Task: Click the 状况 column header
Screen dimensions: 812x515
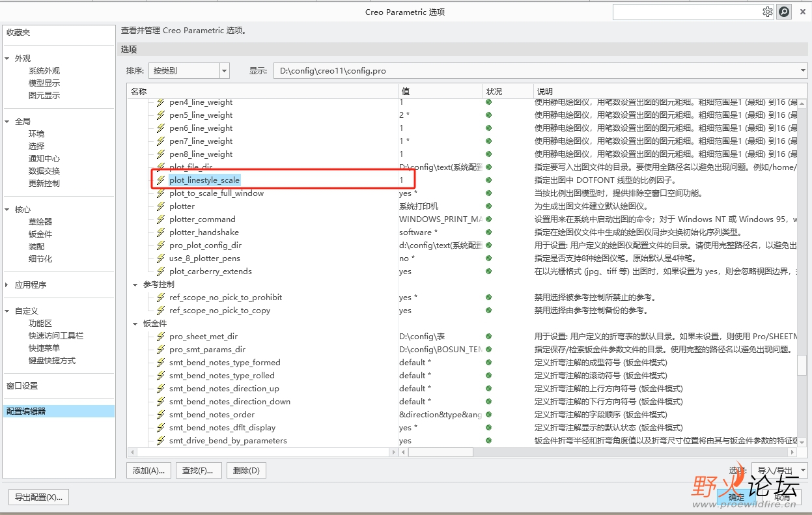Action: 508,91
